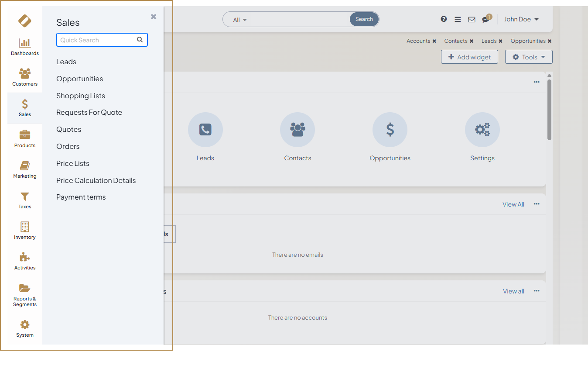588x369 pixels.
Task: Click the Quick Search magnifier icon
Action: [x=140, y=40]
